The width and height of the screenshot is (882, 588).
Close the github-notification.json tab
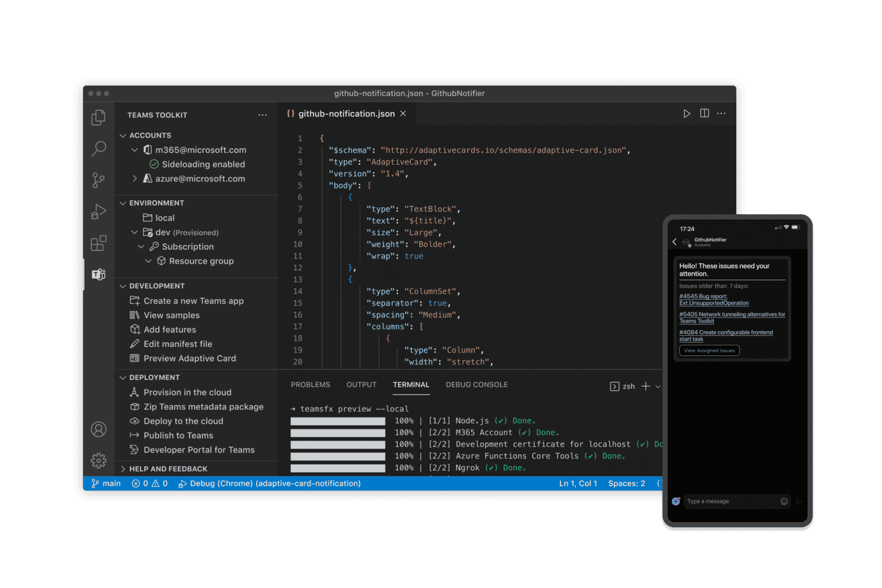coord(403,114)
